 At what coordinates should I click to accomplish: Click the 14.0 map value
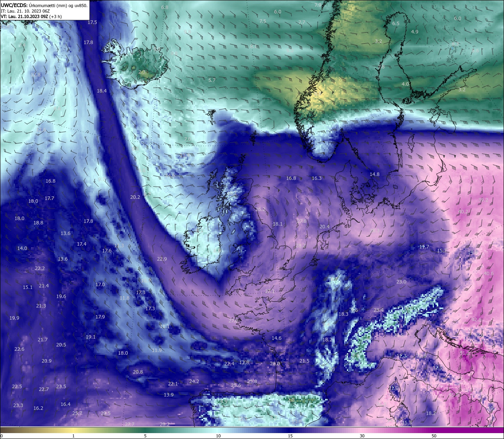click(22, 248)
